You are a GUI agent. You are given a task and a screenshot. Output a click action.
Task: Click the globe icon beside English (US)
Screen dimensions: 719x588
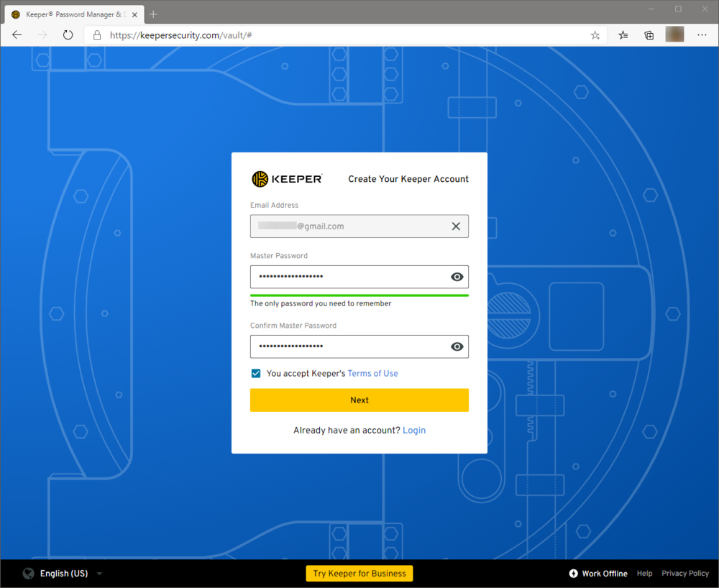pyautogui.click(x=29, y=574)
